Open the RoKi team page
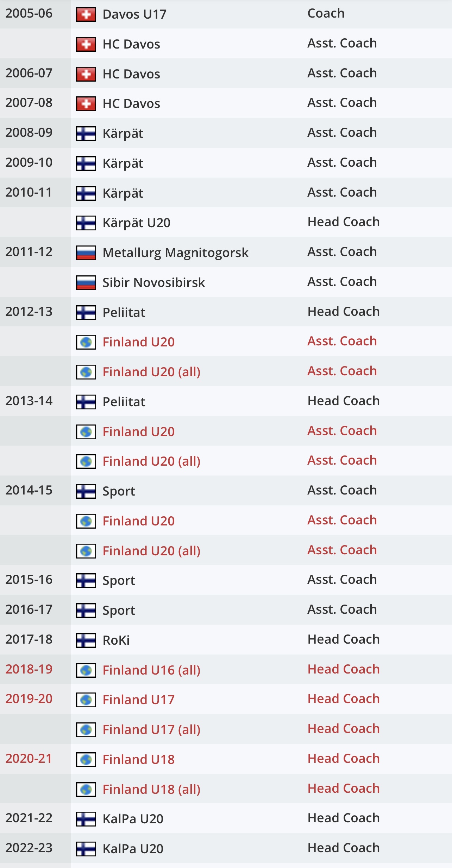Viewport: 452px width, 868px height. [116, 640]
